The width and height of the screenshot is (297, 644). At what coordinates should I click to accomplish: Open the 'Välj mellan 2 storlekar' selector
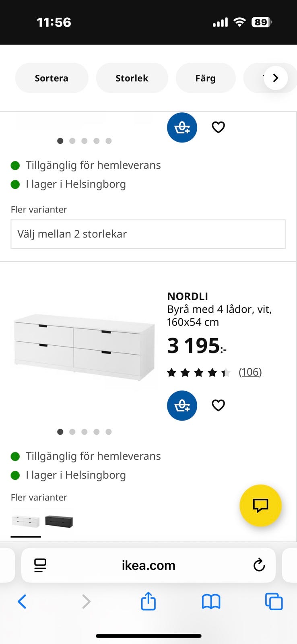click(148, 234)
